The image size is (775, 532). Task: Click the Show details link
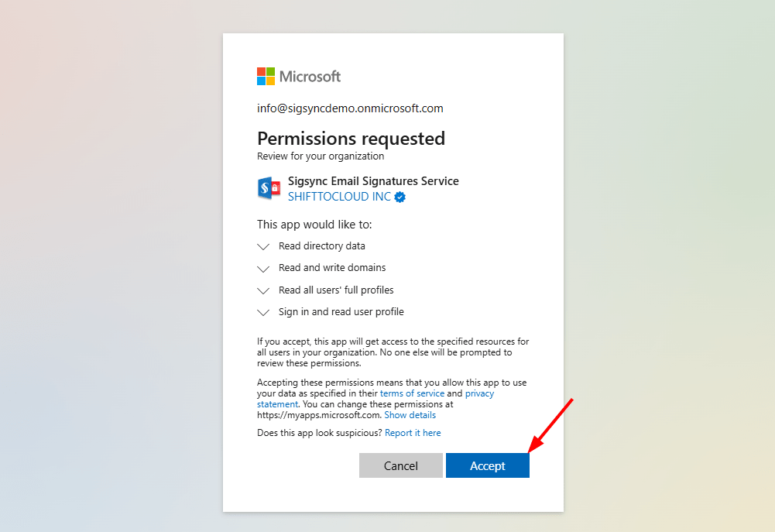click(410, 415)
